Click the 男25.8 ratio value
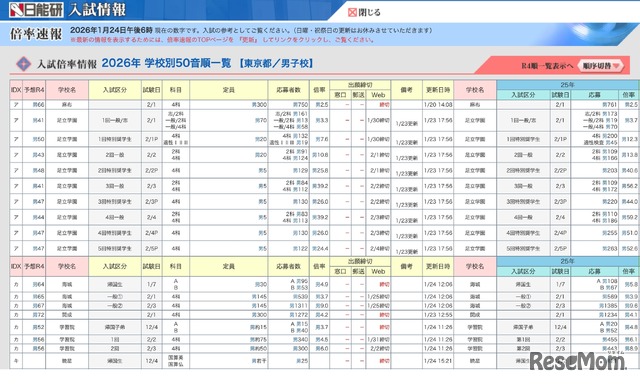The width and height of the screenshot is (640, 384). (320, 171)
